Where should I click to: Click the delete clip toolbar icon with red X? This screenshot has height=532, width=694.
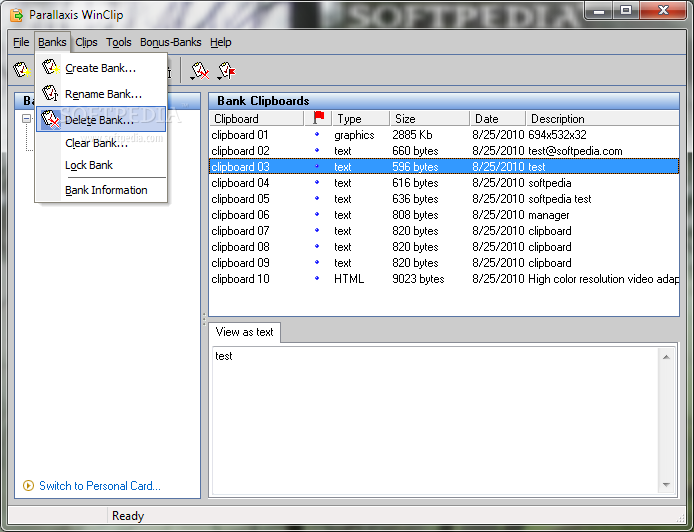[200, 71]
